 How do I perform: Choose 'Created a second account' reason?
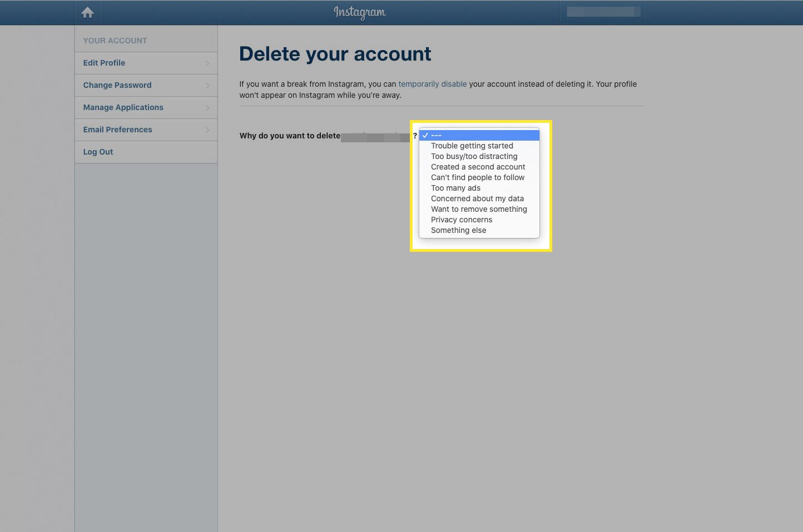[479, 167]
